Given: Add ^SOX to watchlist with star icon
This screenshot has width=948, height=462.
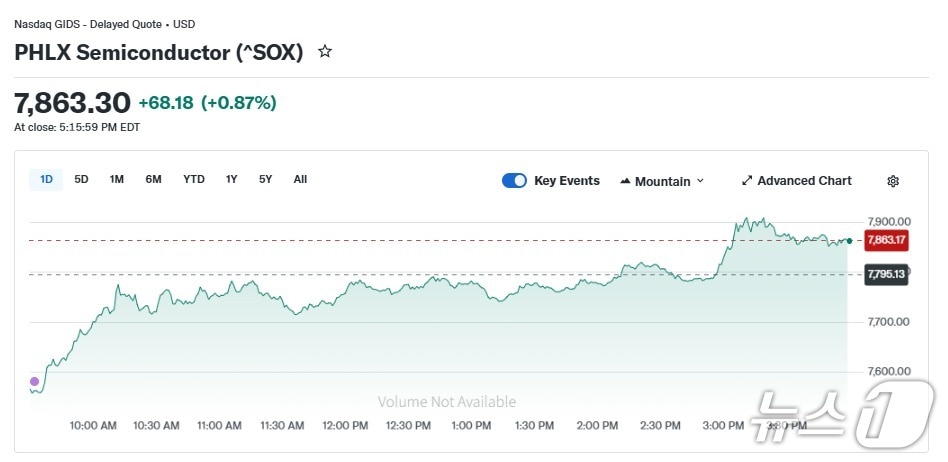Looking at the screenshot, I should (325, 52).
